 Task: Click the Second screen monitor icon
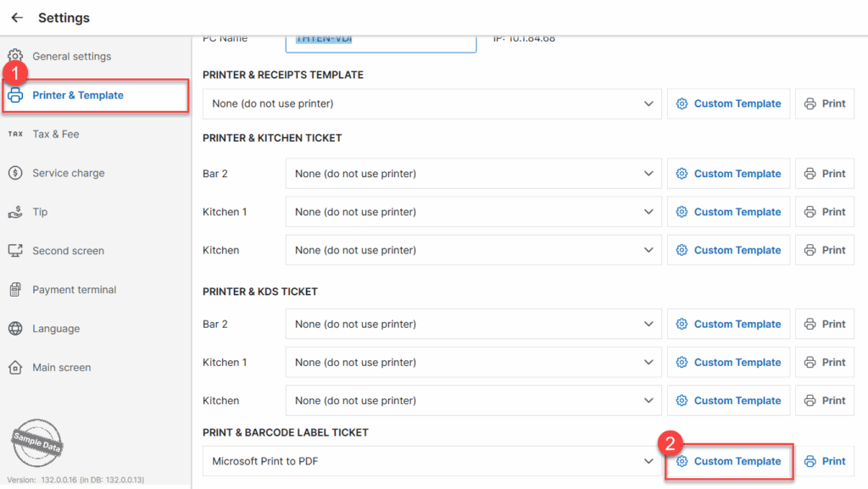[x=15, y=251]
